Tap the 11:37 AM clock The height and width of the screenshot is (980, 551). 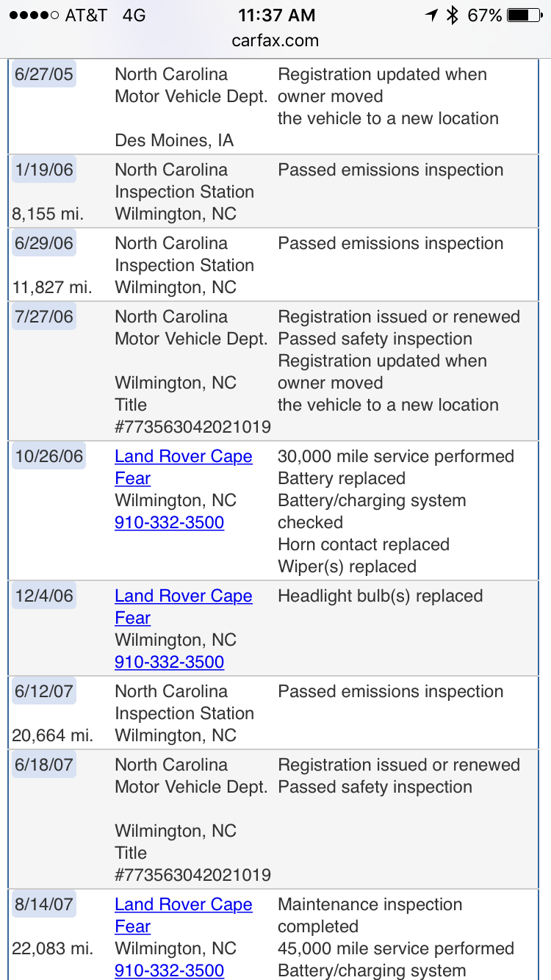click(x=275, y=15)
